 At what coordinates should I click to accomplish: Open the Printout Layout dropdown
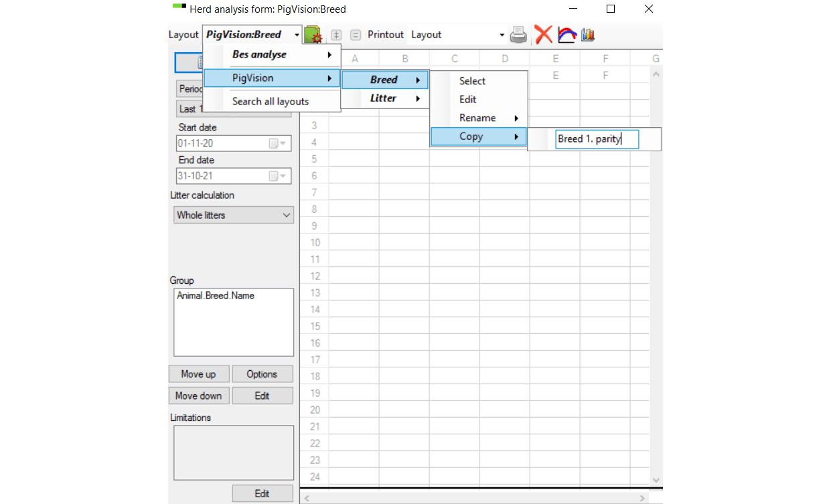point(458,35)
